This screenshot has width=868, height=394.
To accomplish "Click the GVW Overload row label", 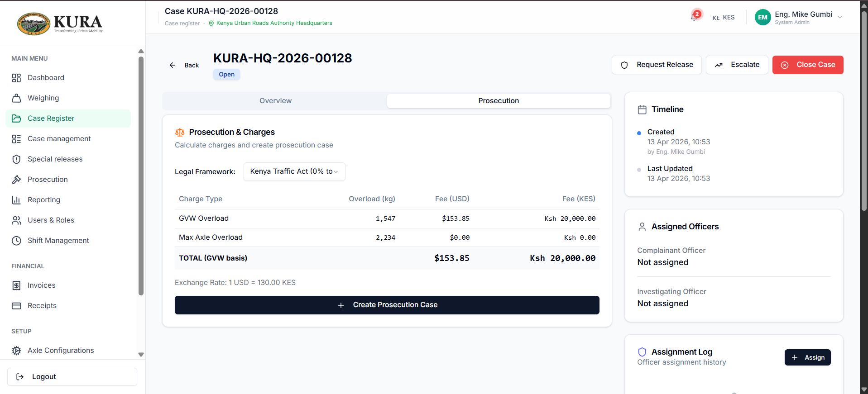I will (204, 218).
